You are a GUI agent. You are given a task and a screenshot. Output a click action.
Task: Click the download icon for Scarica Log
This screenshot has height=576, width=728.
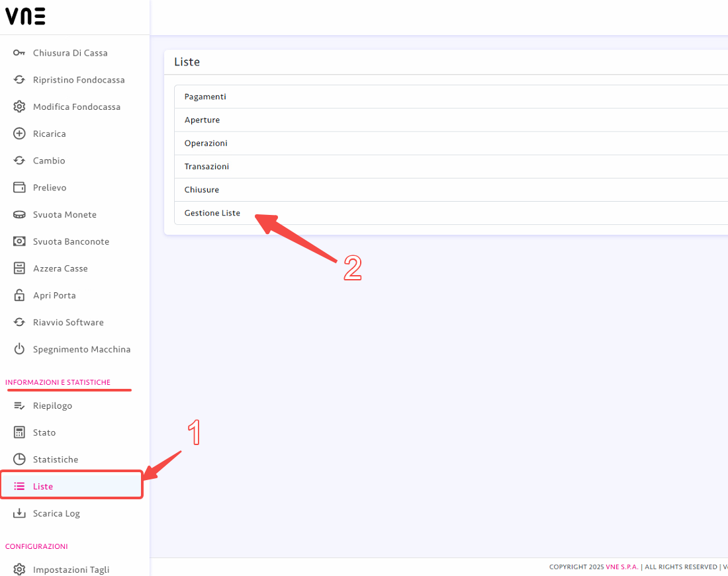19,513
